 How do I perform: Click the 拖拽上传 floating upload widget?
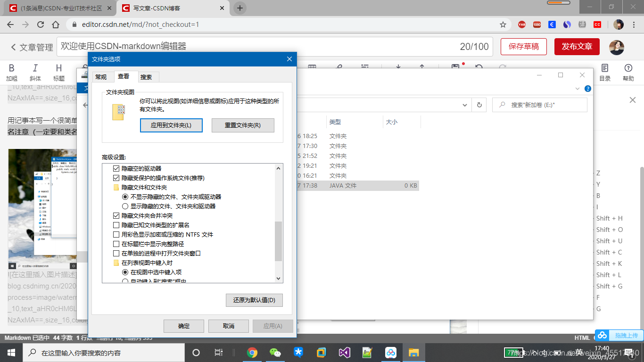pos(619,335)
